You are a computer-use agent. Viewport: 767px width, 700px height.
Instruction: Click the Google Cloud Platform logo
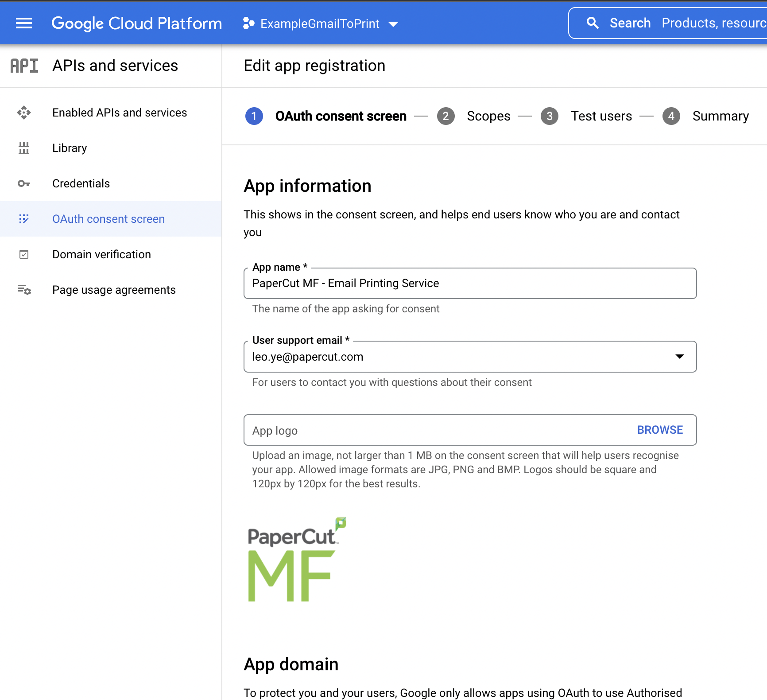137,23
